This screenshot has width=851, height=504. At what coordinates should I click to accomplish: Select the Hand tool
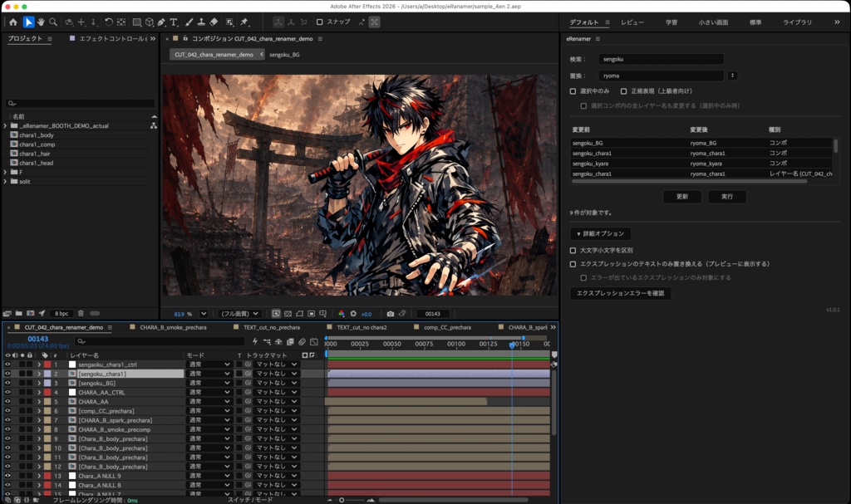tap(41, 22)
